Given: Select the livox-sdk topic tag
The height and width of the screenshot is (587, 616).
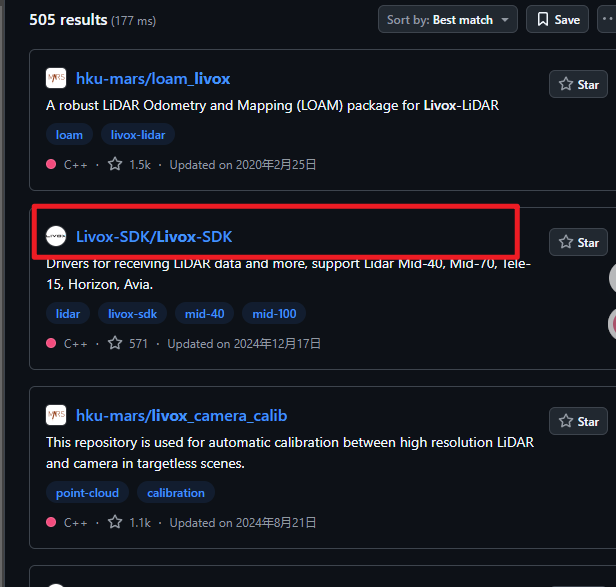Looking at the screenshot, I should (132, 314).
